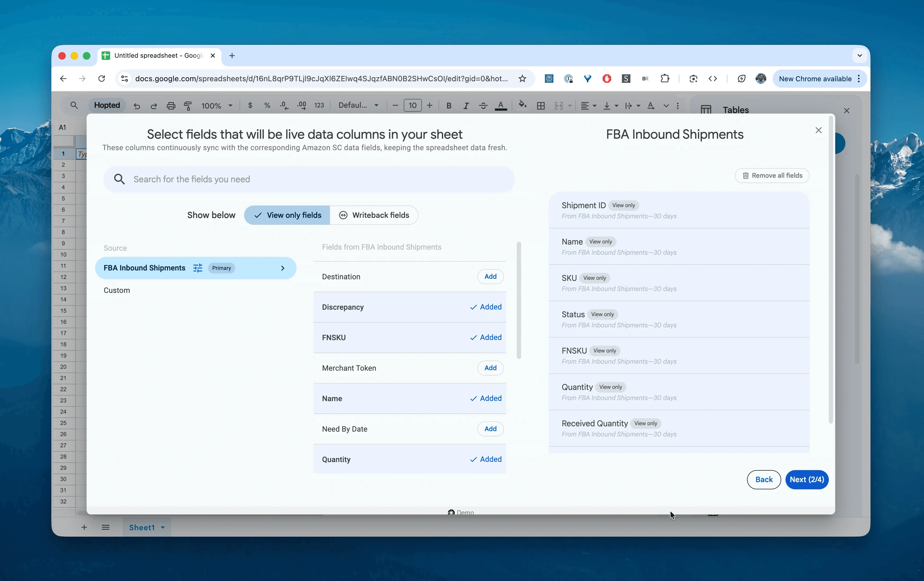This screenshot has width=924, height=581.
Task: Select the paint format roller icon
Action: tap(188, 106)
